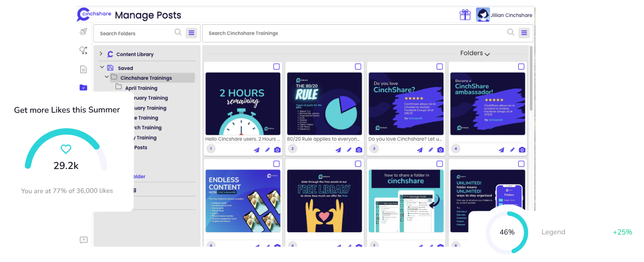The height and width of the screenshot is (262, 644).
Task: Tick checkbox on the Free Library post
Action: [358, 163]
